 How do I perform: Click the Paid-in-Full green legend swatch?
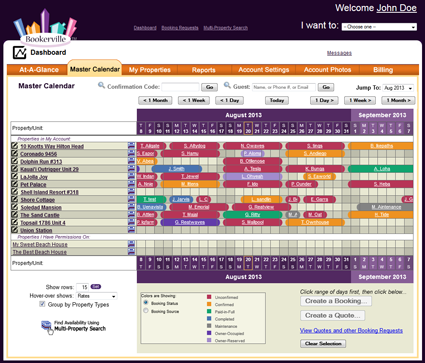209,311
